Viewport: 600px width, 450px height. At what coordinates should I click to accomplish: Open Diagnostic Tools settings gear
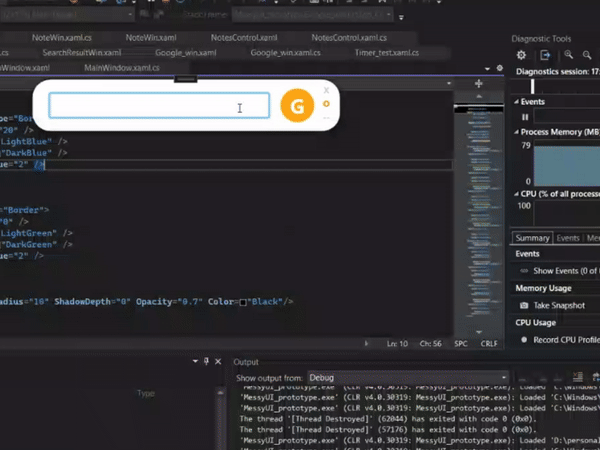point(521,55)
